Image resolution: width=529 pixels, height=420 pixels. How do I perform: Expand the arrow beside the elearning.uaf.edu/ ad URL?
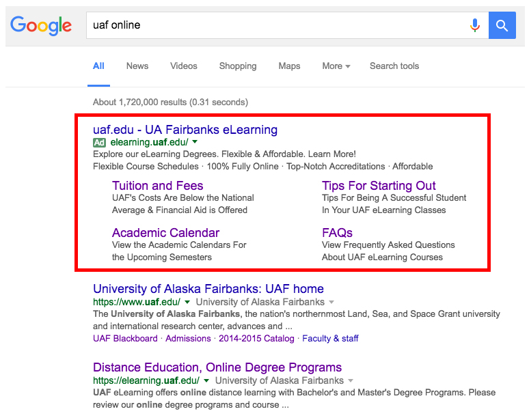tap(195, 142)
